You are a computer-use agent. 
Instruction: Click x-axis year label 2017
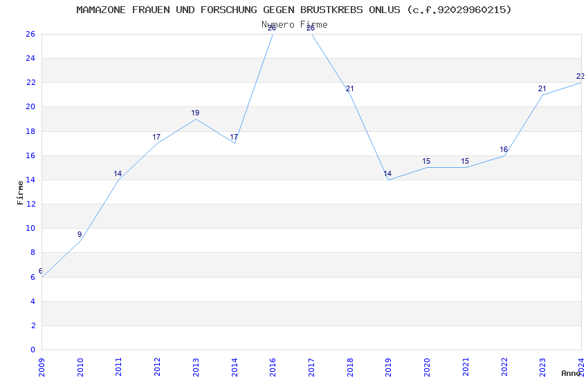311,368
